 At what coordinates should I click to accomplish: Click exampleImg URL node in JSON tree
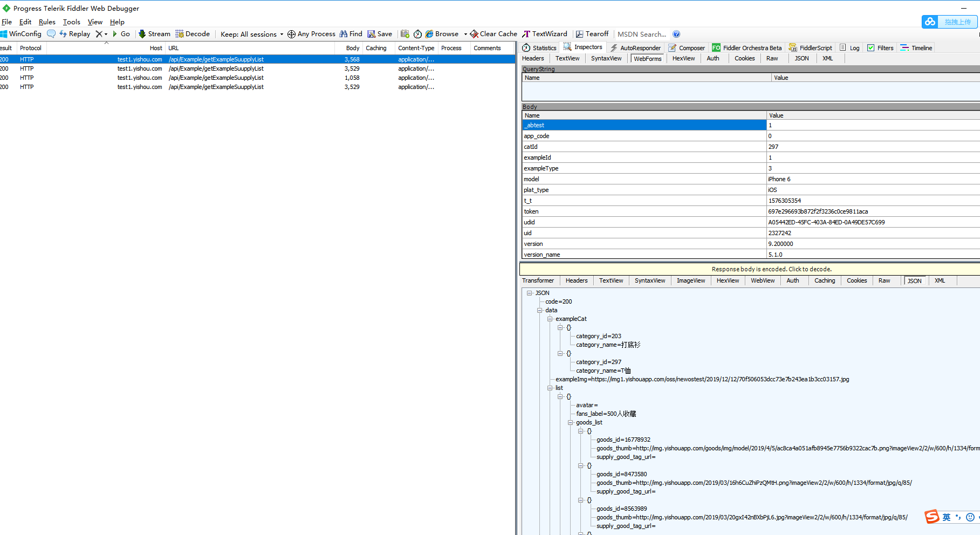point(702,379)
